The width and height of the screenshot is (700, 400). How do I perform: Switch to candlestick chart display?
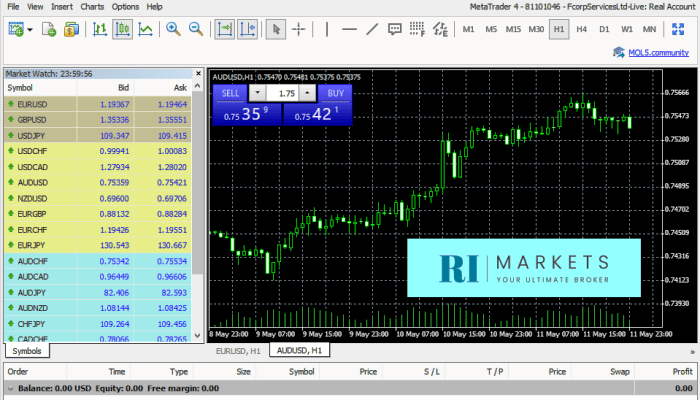[x=122, y=29]
